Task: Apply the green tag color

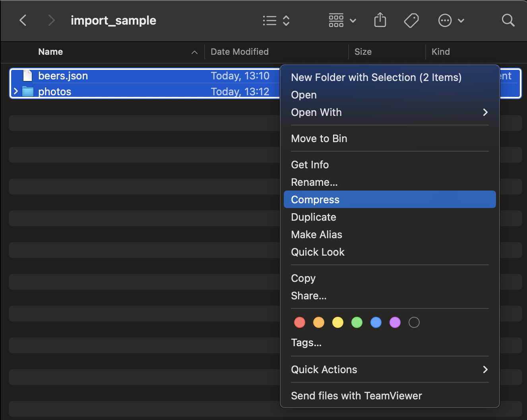Action: (x=357, y=322)
